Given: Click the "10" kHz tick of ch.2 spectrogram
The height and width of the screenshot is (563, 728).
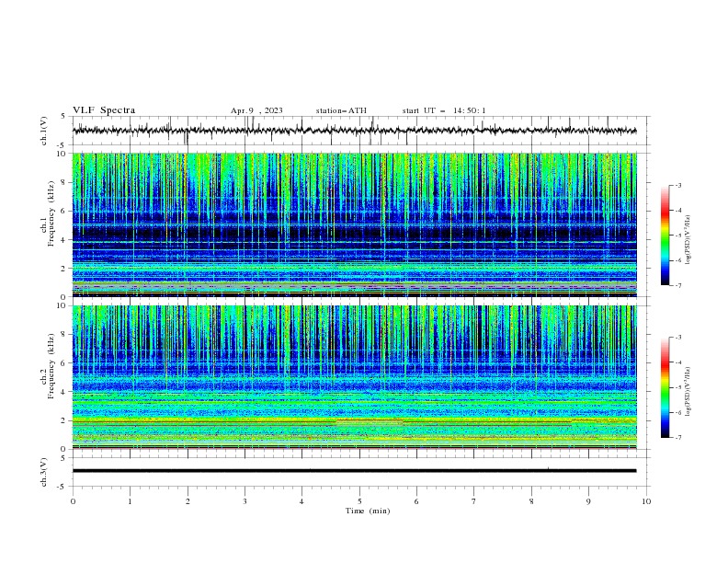Looking at the screenshot, I should (63, 305).
